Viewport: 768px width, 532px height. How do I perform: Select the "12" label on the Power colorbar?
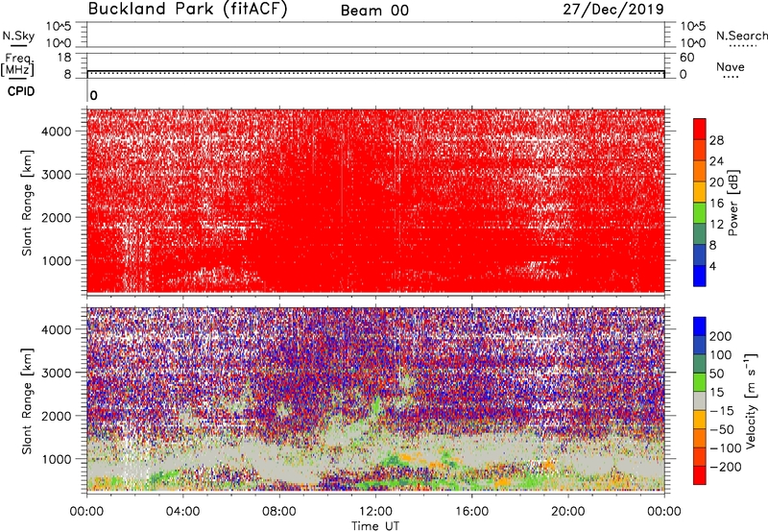pyautogui.click(x=716, y=225)
